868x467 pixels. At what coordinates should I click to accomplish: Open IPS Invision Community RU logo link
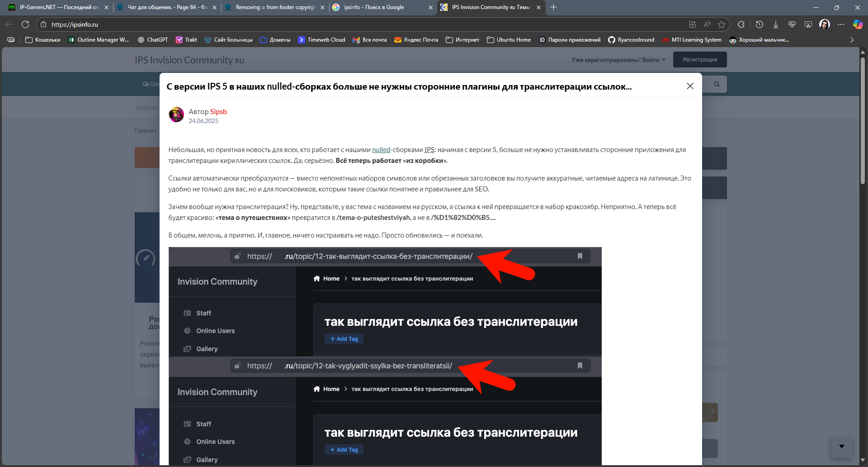[189, 60]
